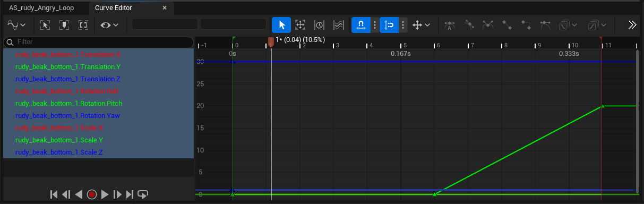Set Constant interpolation for keys
644x204 pixels.
(526, 24)
